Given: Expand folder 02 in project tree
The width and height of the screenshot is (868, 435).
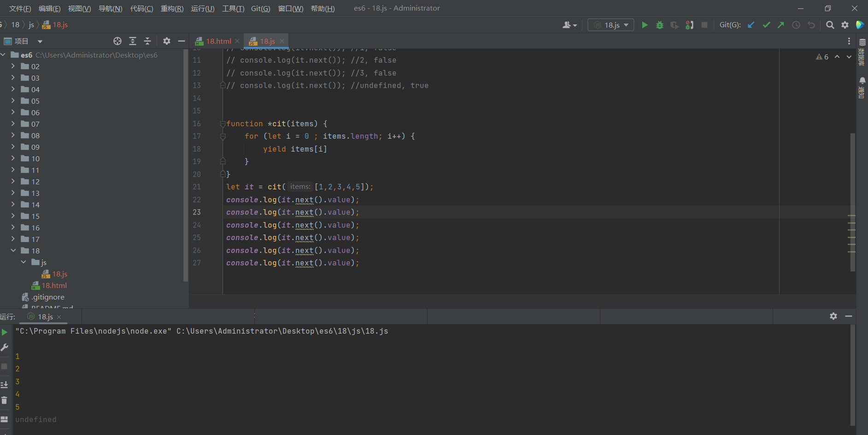Looking at the screenshot, I should pos(13,66).
